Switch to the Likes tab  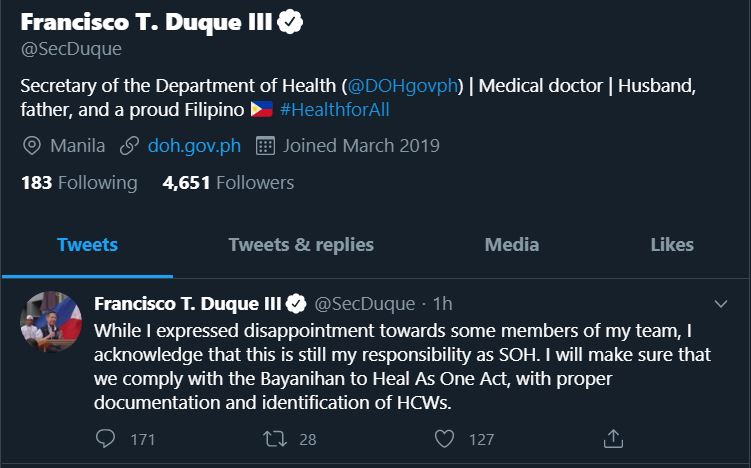671,244
